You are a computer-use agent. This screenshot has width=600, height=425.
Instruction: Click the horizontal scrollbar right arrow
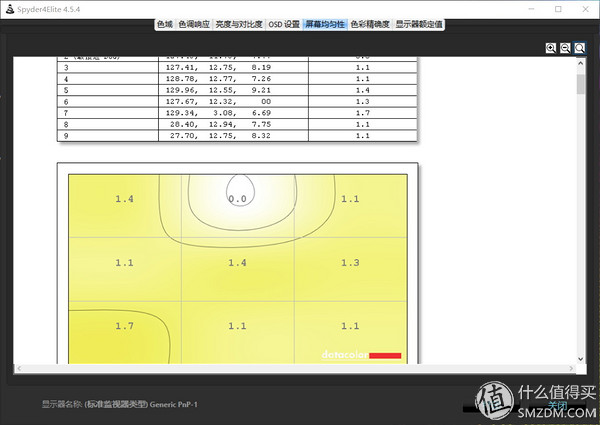coord(571,368)
